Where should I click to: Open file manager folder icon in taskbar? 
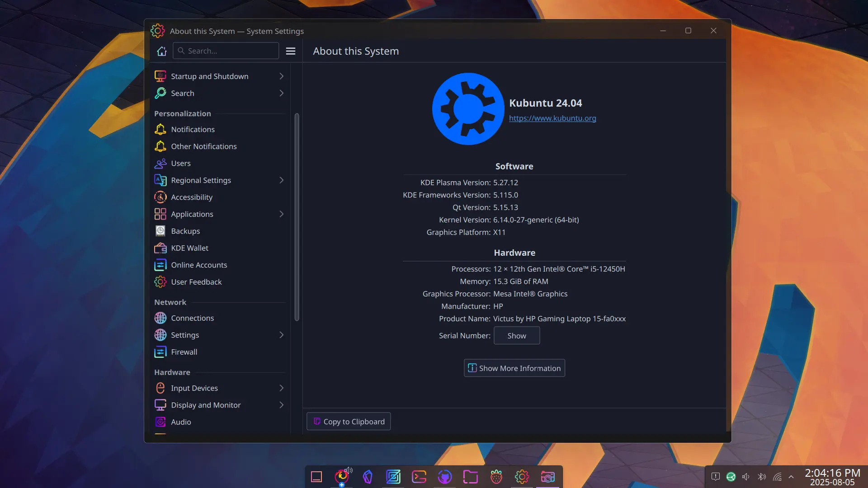coord(471,477)
